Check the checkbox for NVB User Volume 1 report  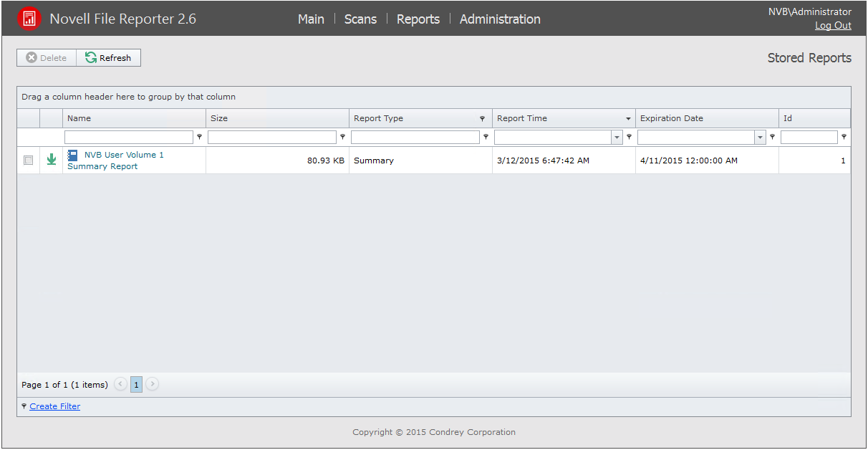tap(28, 160)
